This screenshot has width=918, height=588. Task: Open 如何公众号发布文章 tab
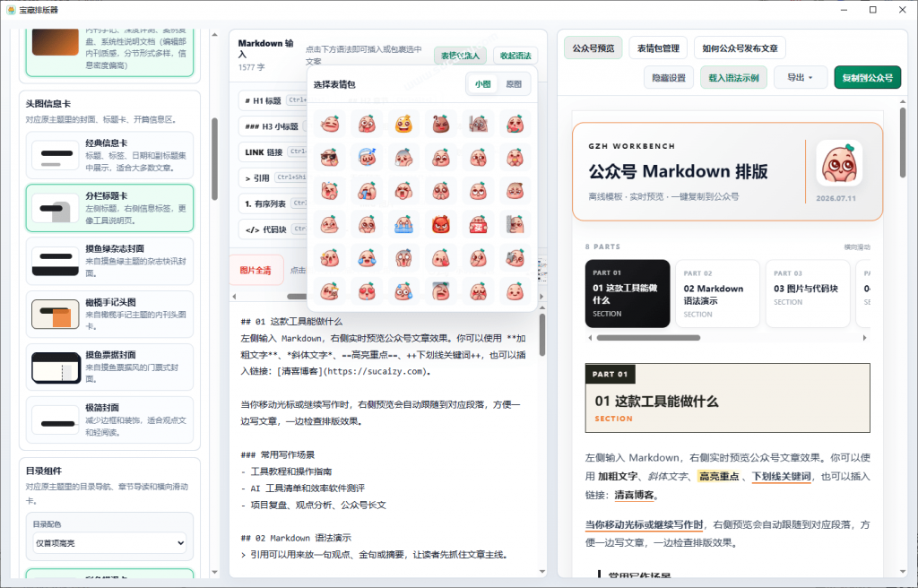pyautogui.click(x=740, y=48)
